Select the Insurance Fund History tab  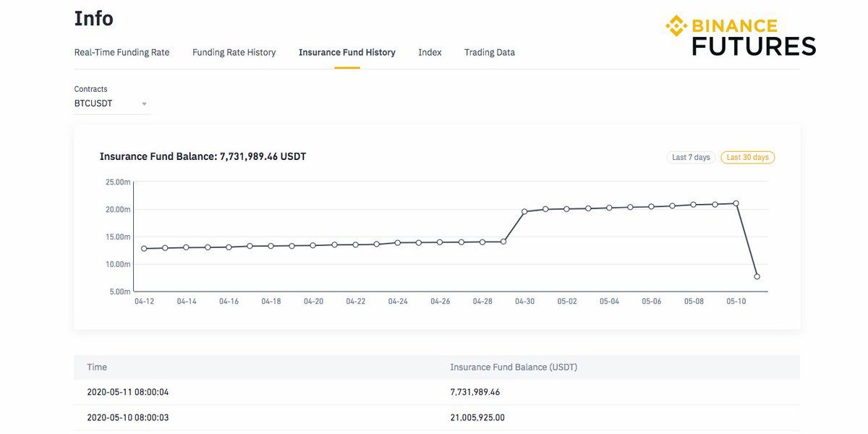tap(346, 52)
